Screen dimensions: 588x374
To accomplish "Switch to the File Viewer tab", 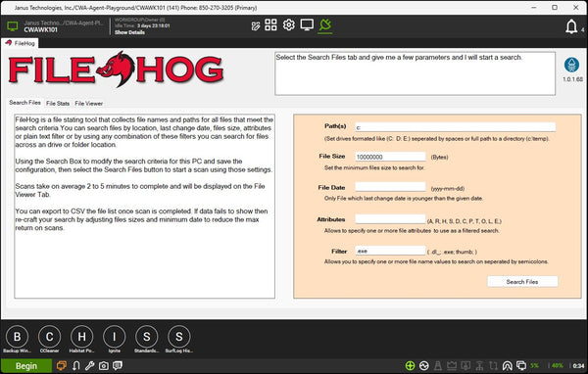I will (x=88, y=103).
